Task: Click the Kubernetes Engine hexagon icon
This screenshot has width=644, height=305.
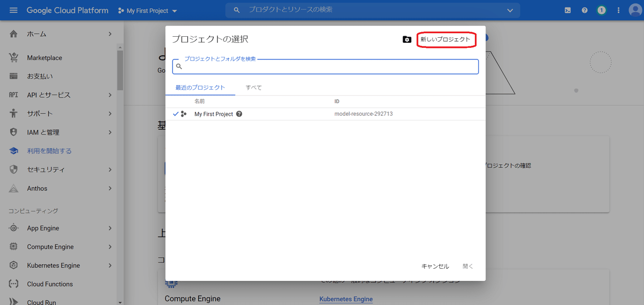Action: tap(14, 265)
